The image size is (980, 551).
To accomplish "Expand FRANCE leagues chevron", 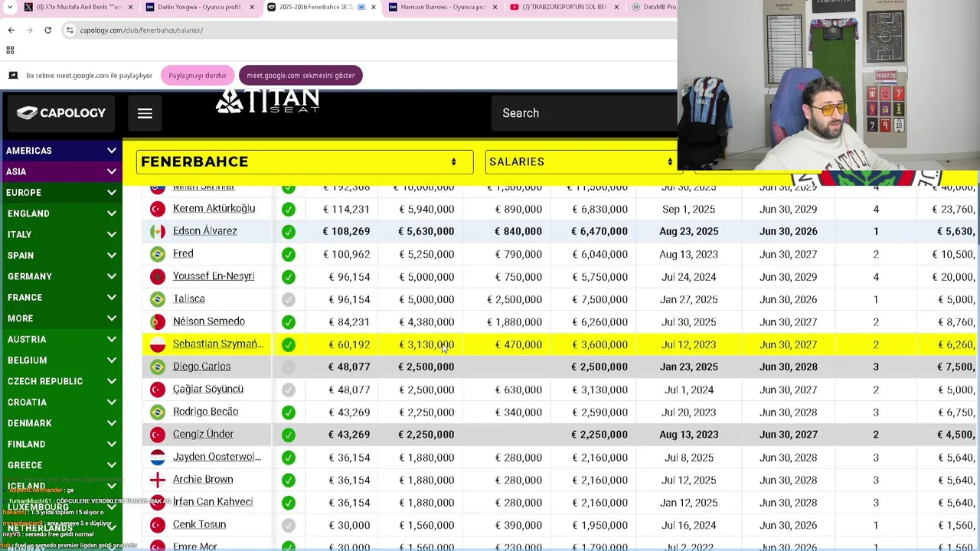I will pos(112,297).
